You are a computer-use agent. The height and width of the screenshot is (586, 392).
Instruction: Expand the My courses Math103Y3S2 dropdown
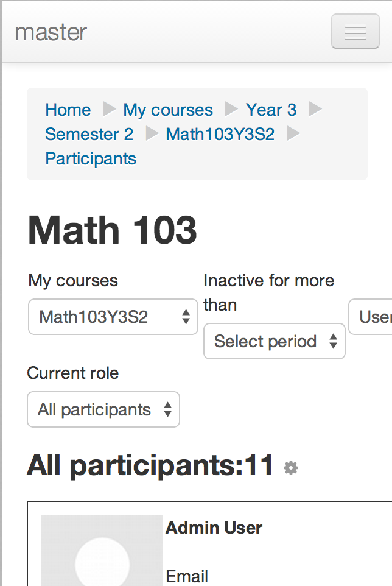coord(113,317)
